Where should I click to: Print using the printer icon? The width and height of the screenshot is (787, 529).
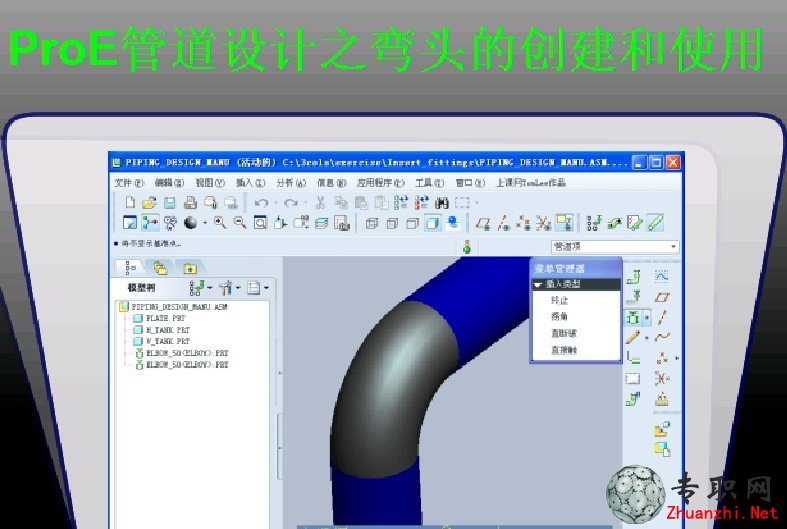(190, 203)
